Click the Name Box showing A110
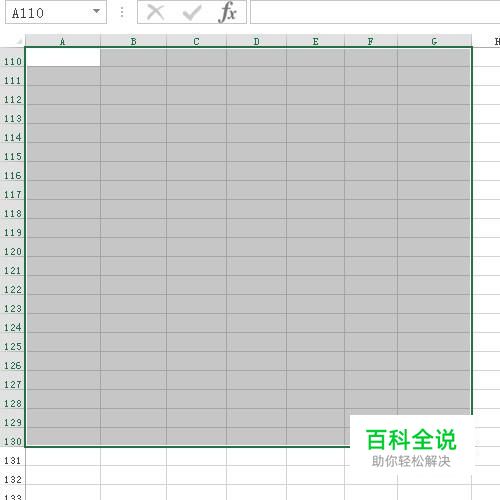This screenshot has height=500, width=500. click(x=56, y=12)
